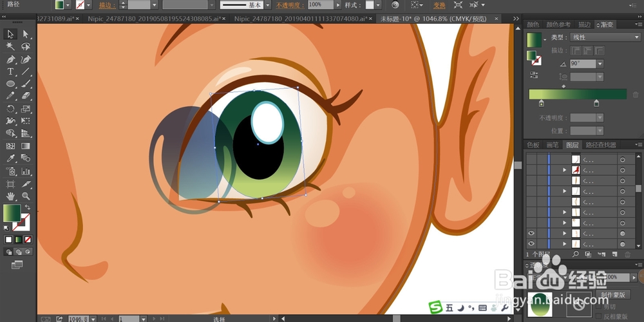Image resolution: width=644 pixels, height=322 pixels.
Task: Select the Hand tool
Action: click(x=10, y=196)
